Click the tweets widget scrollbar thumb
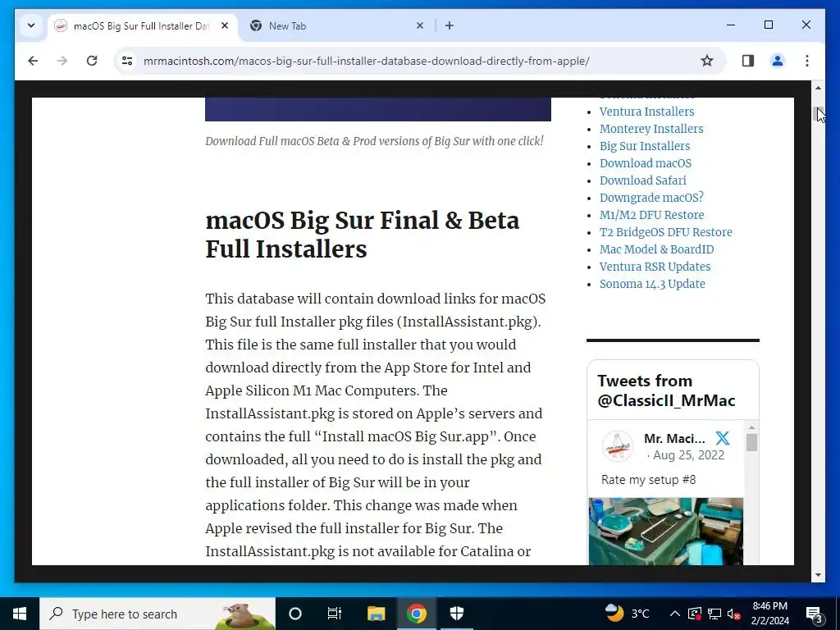 click(x=751, y=442)
